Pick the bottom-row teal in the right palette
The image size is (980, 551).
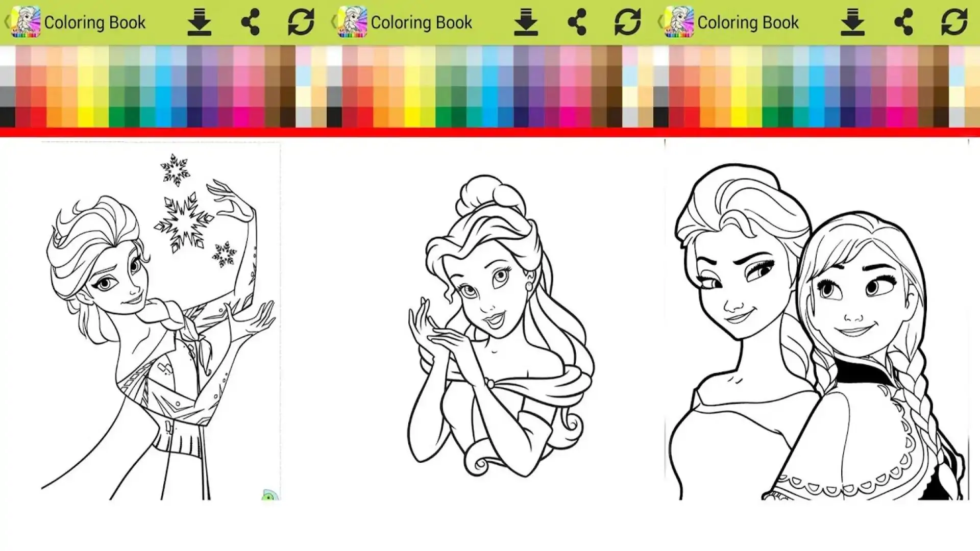801,117
